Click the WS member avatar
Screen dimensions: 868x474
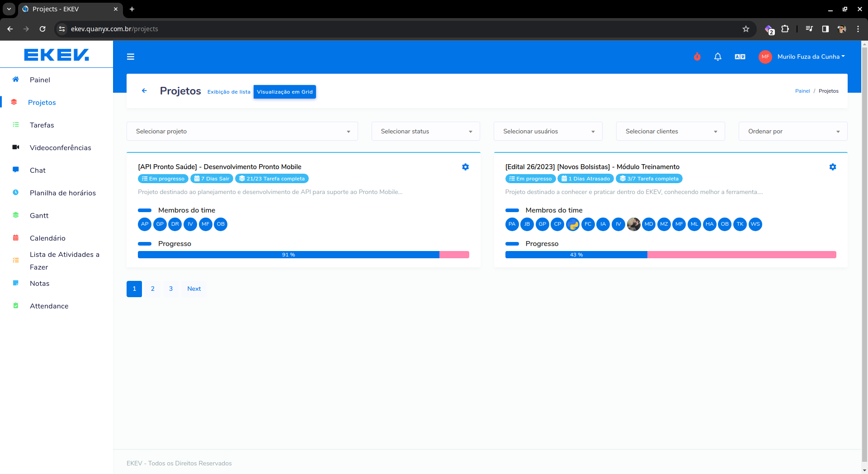[x=755, y=224]
